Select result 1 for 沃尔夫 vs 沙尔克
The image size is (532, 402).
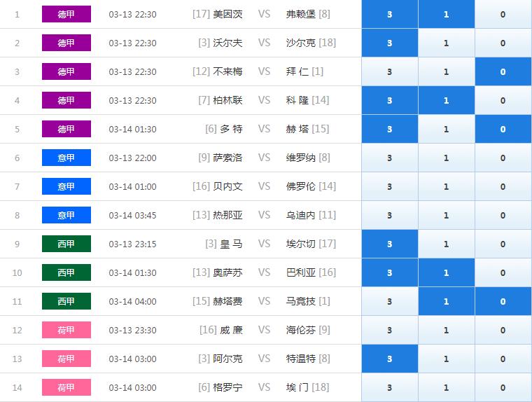446,43
